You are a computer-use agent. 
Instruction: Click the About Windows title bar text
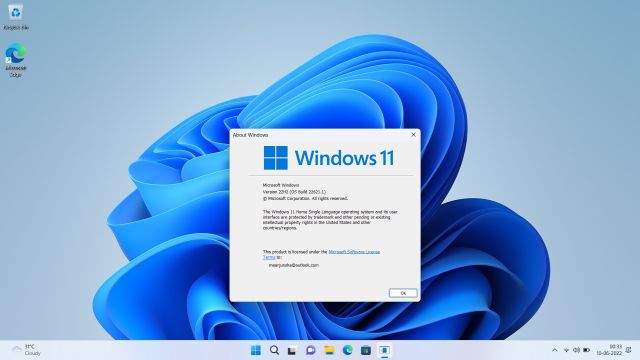click(251, 135)
